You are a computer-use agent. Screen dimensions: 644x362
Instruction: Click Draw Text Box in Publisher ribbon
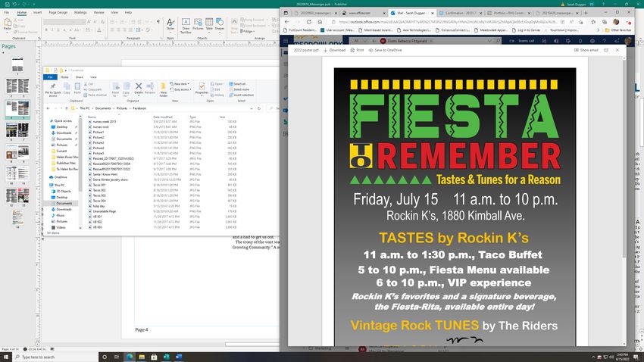pos(186,27)
